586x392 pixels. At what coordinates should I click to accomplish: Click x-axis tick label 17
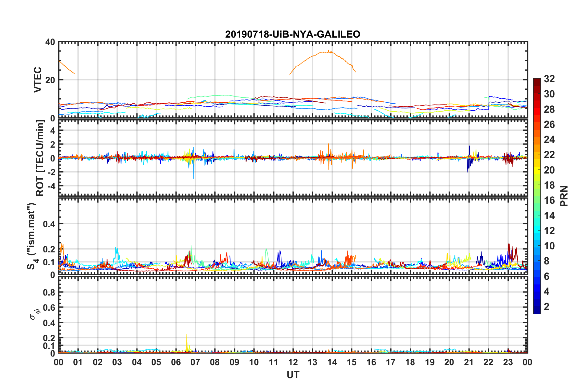tap(391, 362)
